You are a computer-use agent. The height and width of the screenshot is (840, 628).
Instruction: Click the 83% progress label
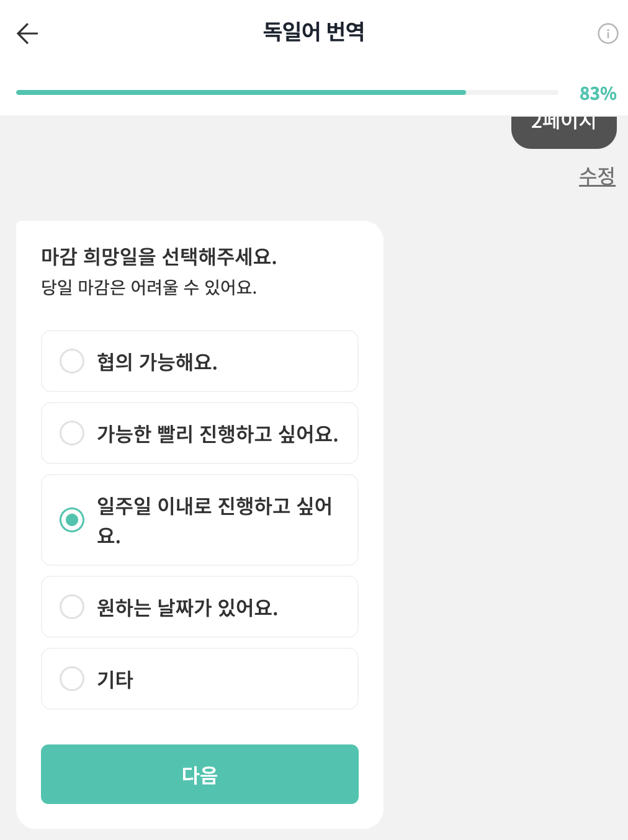pyautogui.click(x=598, y=94)
